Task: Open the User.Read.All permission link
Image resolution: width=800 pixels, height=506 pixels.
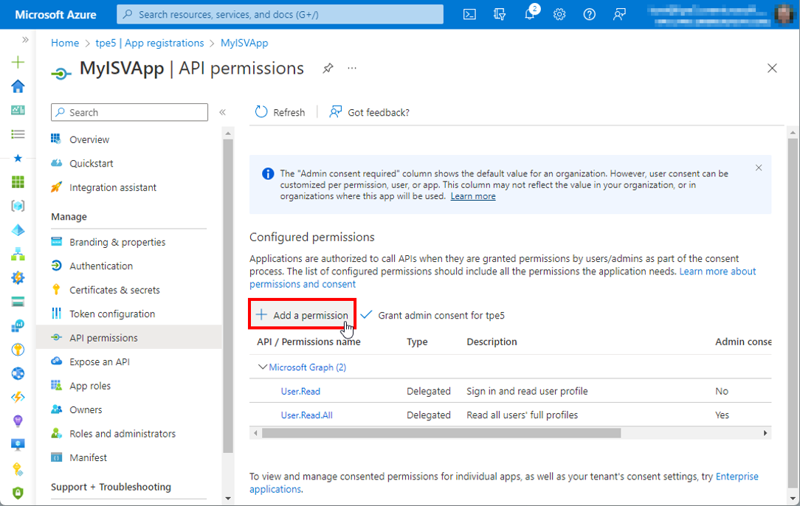Action: [x=305, y=415]
